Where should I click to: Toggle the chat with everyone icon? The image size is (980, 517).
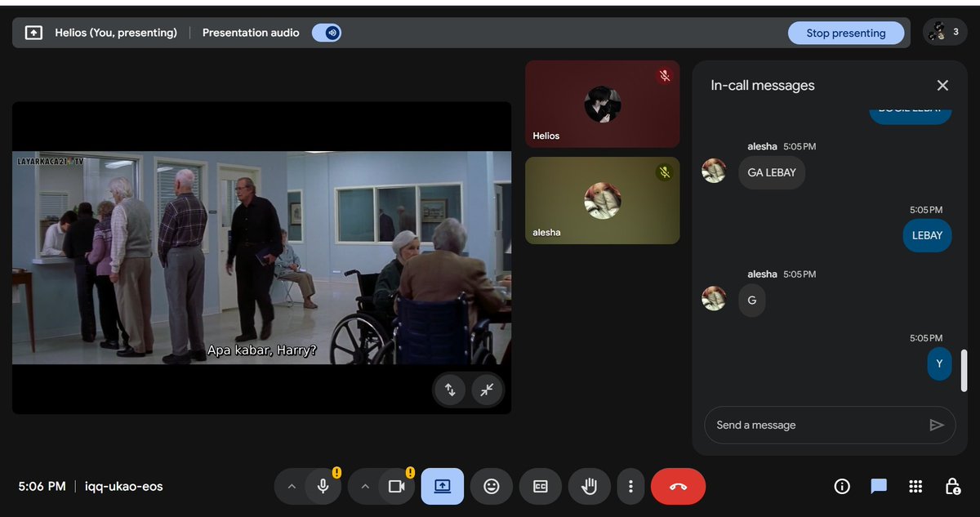click(879, 486)
